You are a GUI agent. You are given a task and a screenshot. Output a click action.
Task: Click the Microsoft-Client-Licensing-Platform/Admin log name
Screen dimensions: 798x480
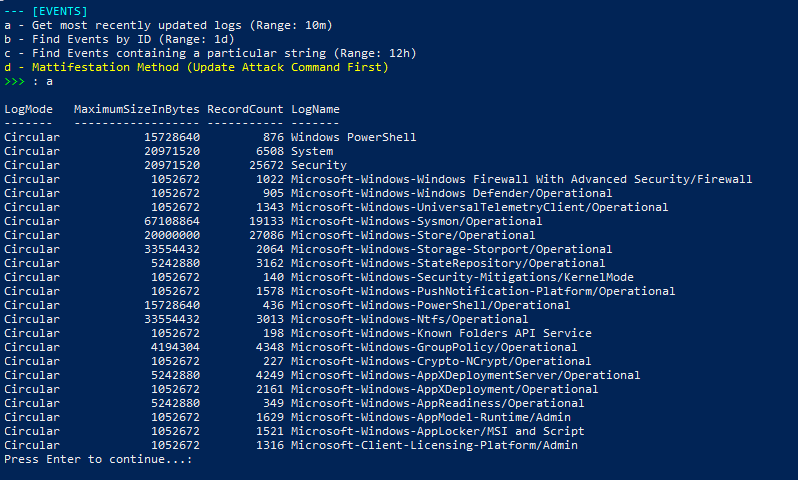(x=434, y=445)
